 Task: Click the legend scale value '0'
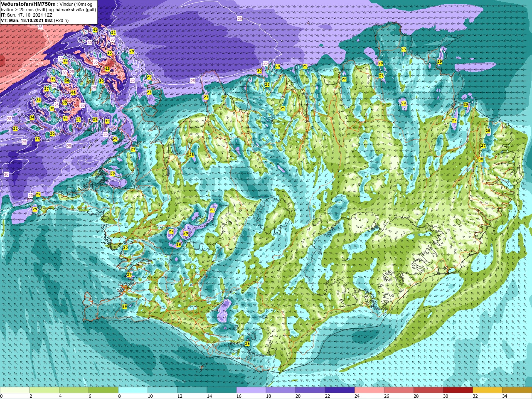2,396
